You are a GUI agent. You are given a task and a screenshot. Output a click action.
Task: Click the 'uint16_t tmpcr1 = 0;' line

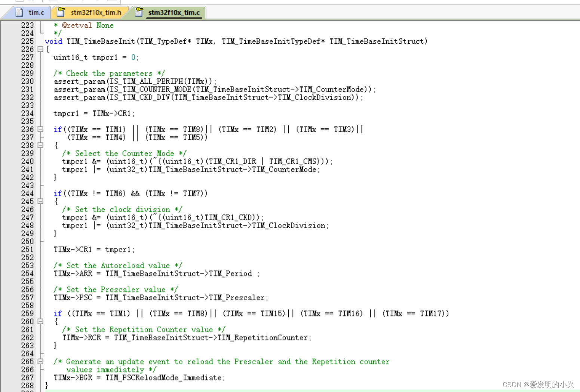[x=96, y=58]
